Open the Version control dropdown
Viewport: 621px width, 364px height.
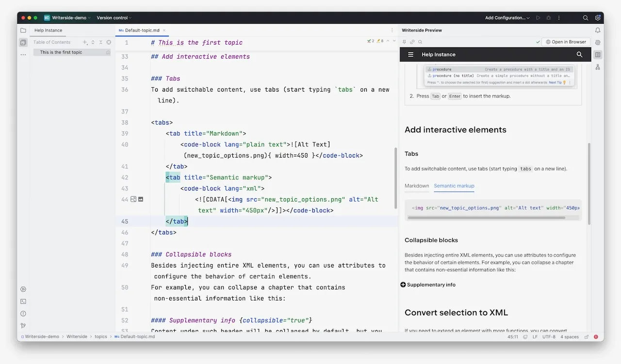[114, 18]
